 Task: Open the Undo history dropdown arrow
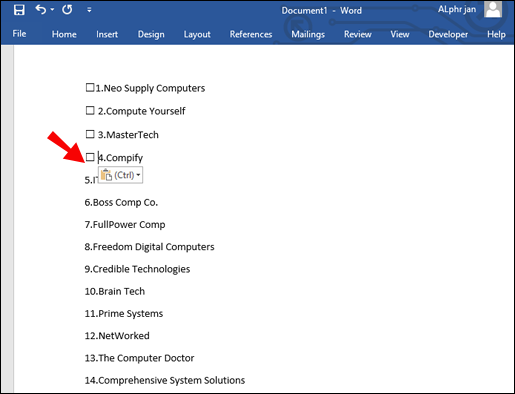pos(52,10)
